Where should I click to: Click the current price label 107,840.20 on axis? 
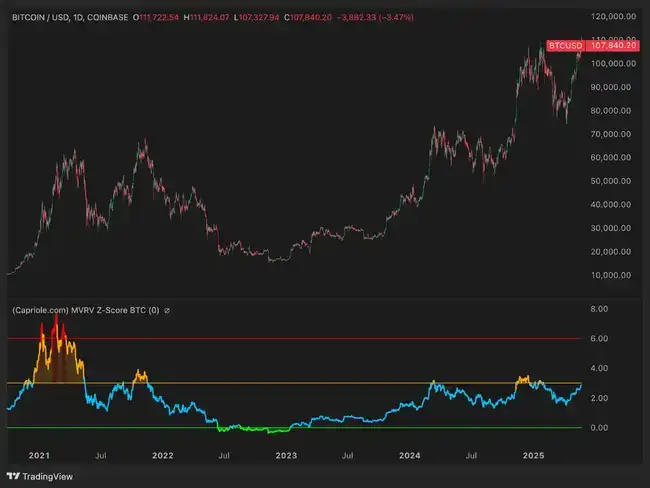click(x=615, y=46)
